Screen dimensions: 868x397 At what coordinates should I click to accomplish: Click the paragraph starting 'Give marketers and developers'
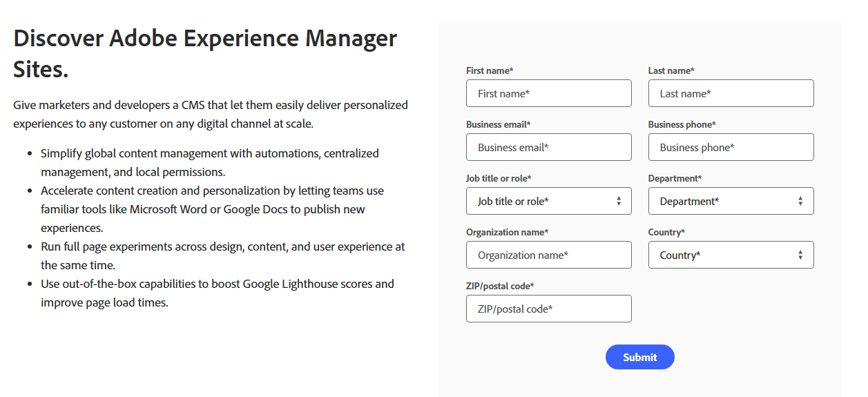[211, 115]
